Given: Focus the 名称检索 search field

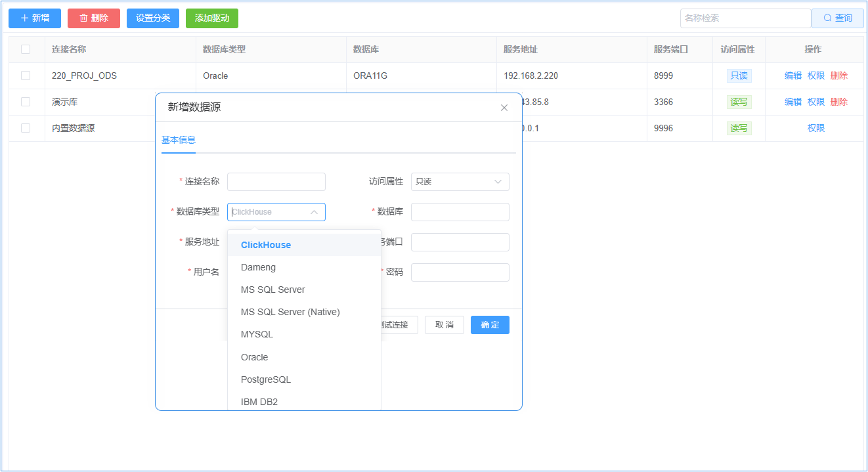Looking at the screenshot, I should 746,18.
